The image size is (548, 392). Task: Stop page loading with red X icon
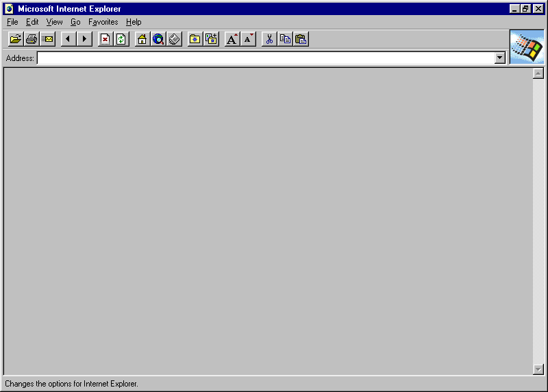pyautogui.click(x=105, y=39)
